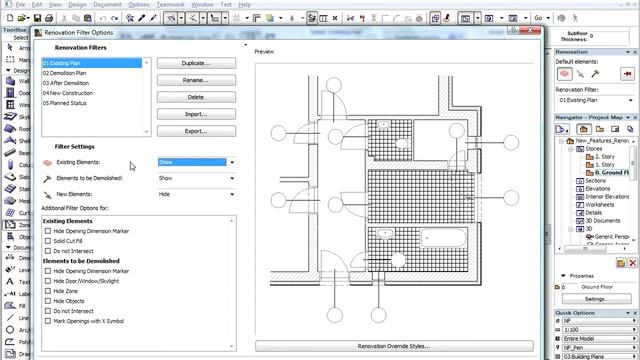This screenshot has width=640, height=360.
Task: Check Do not Intersect under Existing Elements
Action: (48, 251)
